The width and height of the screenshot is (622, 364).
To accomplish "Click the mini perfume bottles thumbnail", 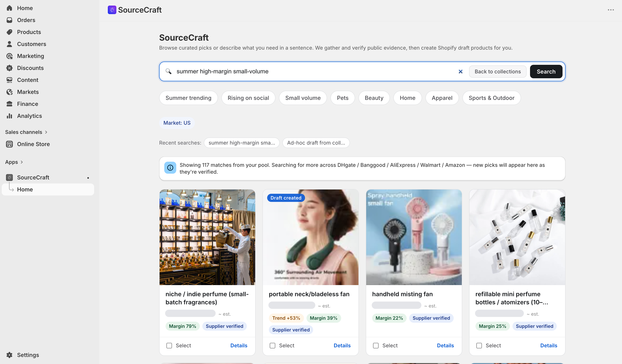I will [x=517, y=237].
